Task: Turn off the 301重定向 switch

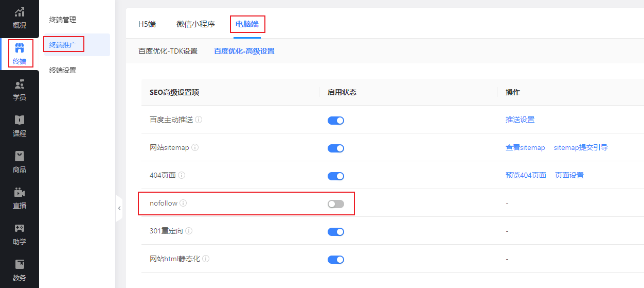Action: coord(336,232)
